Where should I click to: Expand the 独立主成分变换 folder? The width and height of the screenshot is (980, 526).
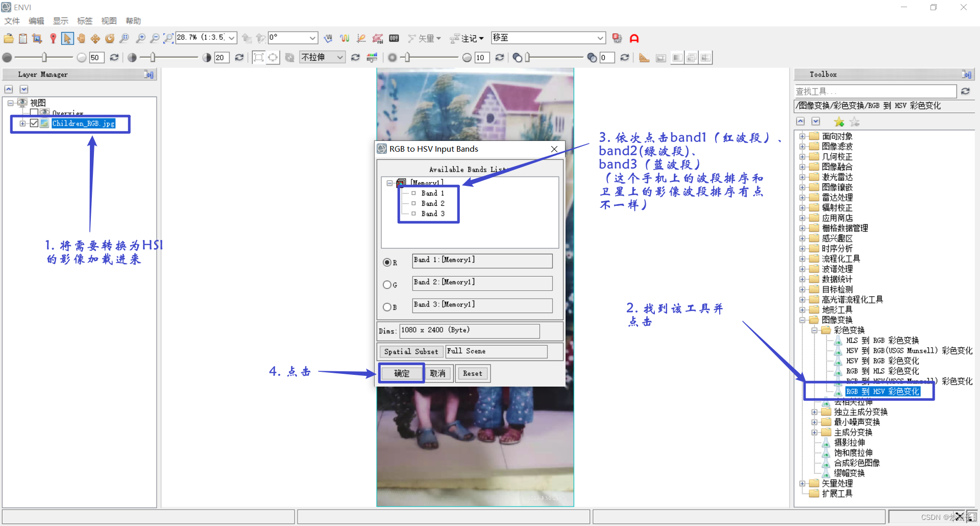pos(815,412)
